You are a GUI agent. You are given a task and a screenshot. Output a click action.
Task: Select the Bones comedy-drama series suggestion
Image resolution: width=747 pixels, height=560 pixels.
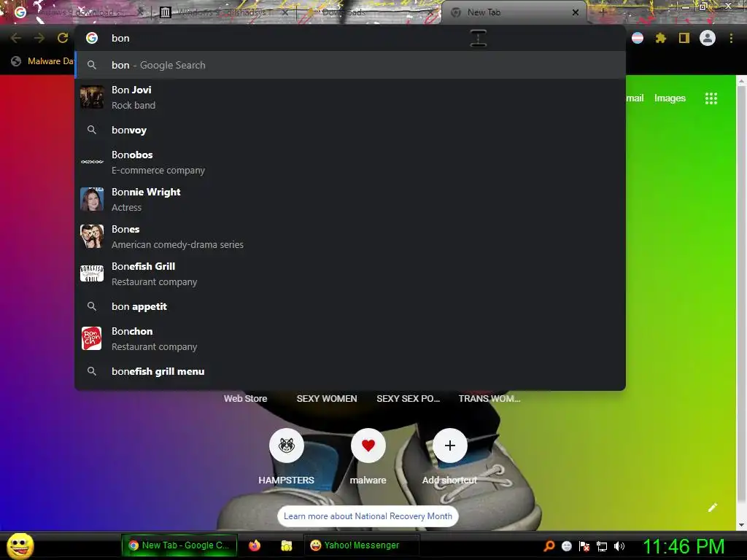(350, 236)
